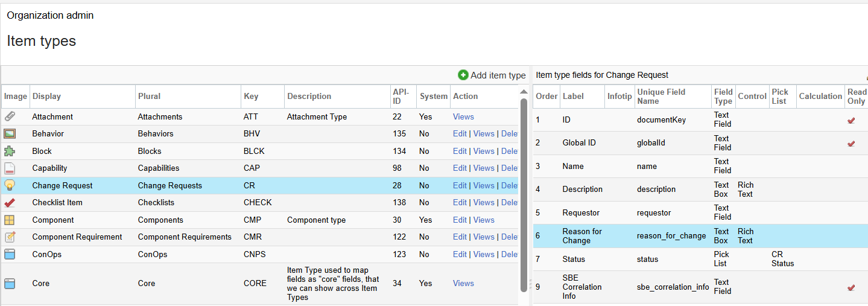Open the Edit link for Change Request
The image size is (868, 306).
click(x=460, y=186)
